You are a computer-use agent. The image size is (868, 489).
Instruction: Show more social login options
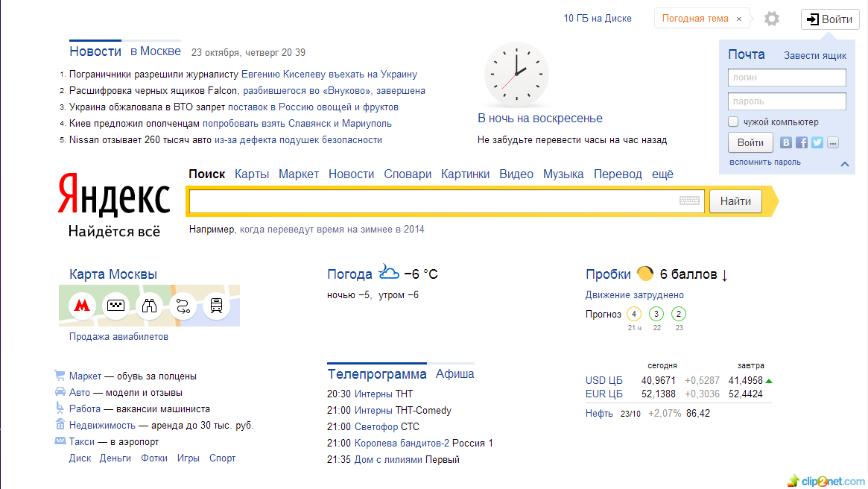833,142
